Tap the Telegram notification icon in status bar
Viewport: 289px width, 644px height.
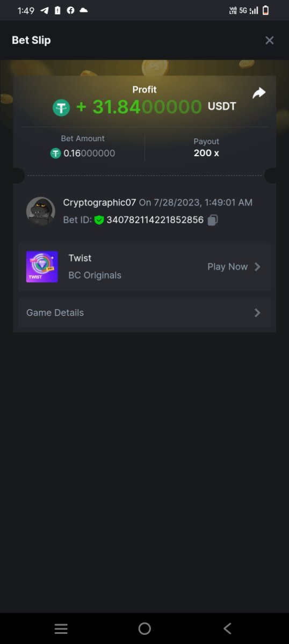[x=45, y=11]
